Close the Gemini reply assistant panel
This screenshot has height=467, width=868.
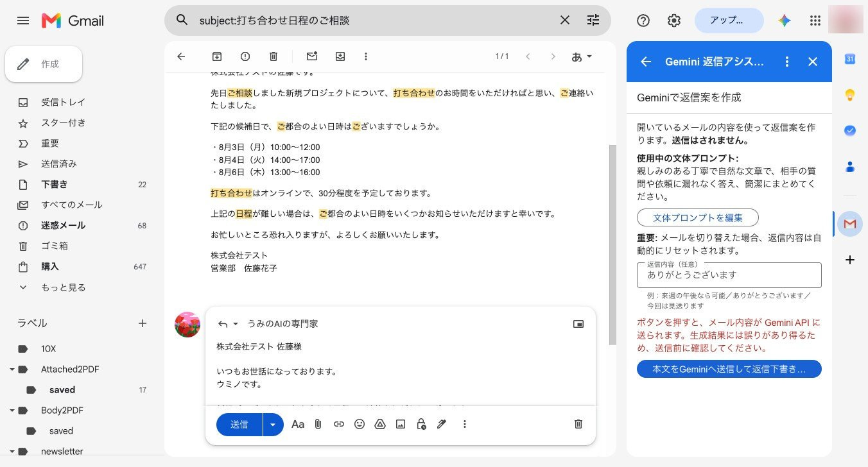click(x=813, y=62)
